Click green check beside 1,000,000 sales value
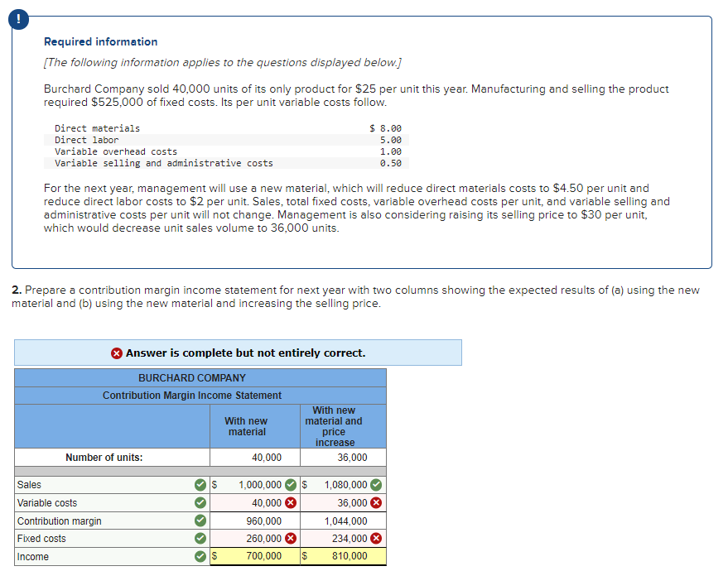The height and width of the screenshot is (571, 728). [x=291, y=485]
